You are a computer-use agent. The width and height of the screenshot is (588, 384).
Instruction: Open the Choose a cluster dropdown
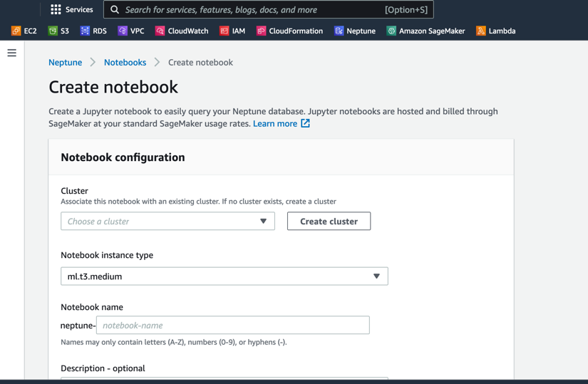point(167,221)
